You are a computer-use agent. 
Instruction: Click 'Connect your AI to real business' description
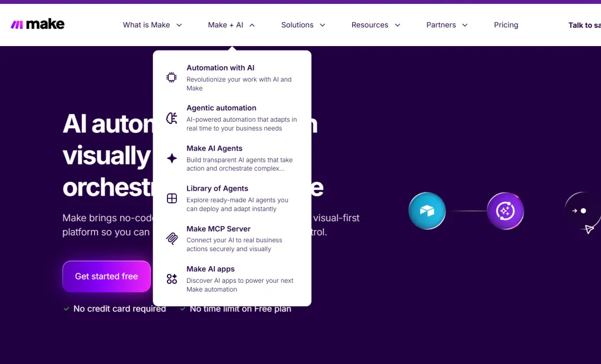[234, 245]
